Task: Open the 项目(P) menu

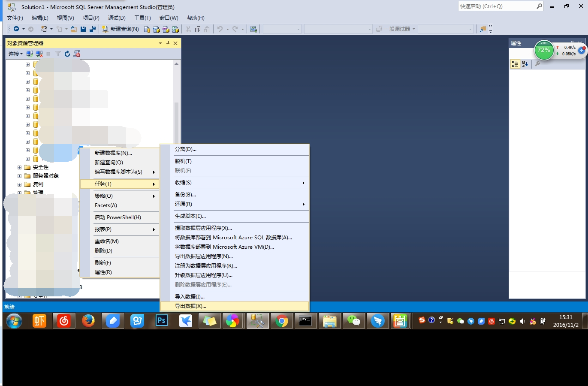Action: click(91, 18)
